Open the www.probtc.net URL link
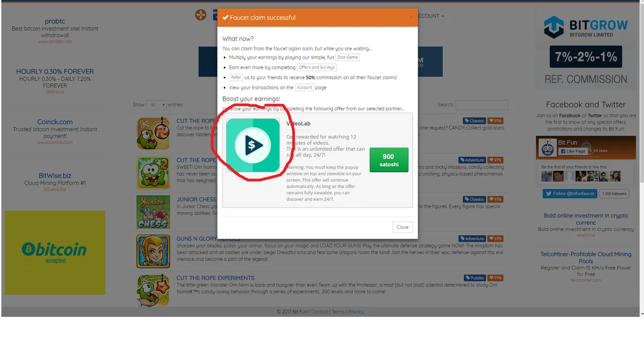The width and height of the screenshot is (644, 349). [x=55, y=42]
